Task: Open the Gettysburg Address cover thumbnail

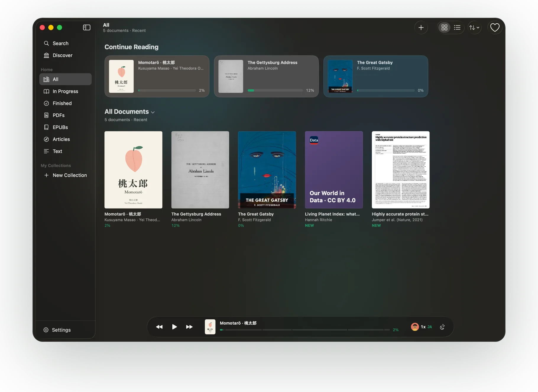Action: click(x=200, y=170)
